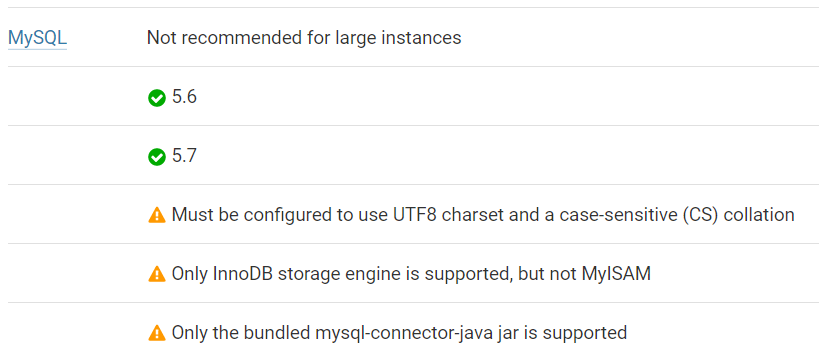Click the green checkmark beside 5.6
Image resolution: width=819 pixels, height=360 pixels.
pyautogui.click(x=157, y=98)
